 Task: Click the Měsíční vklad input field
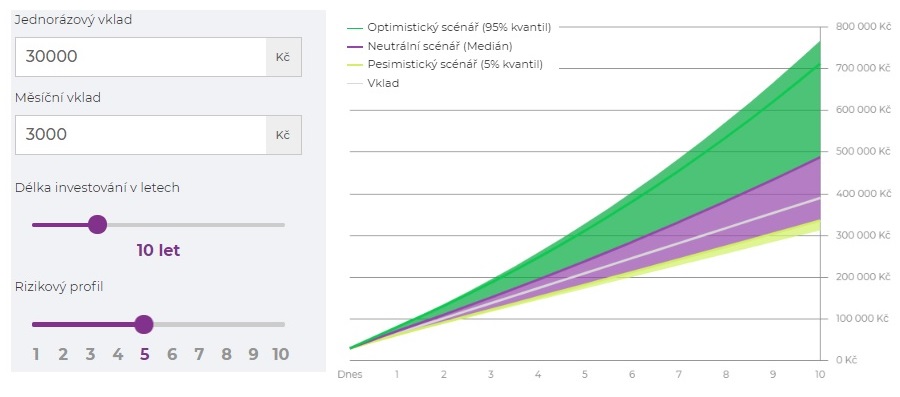tap(141, 135)
